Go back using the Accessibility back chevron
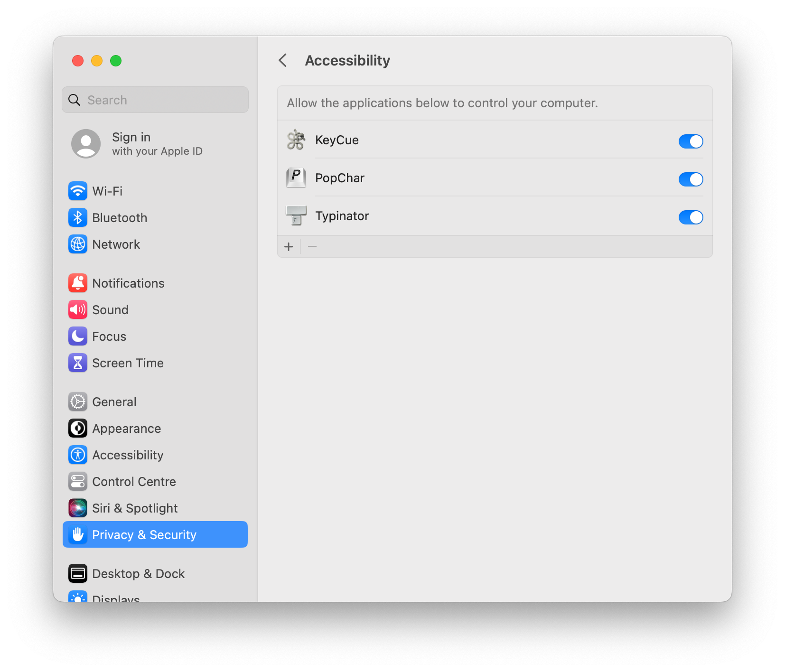This screenshot has height=672, width=785. pos(282,60)
